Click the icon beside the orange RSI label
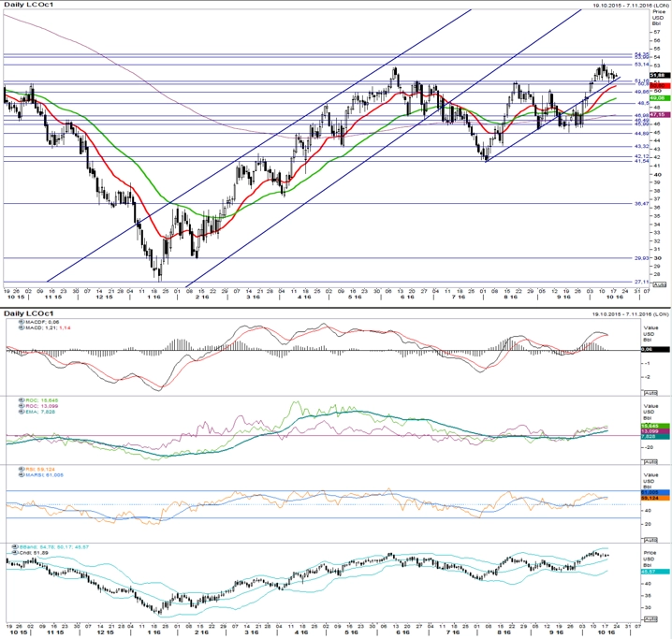 (22, 469)
